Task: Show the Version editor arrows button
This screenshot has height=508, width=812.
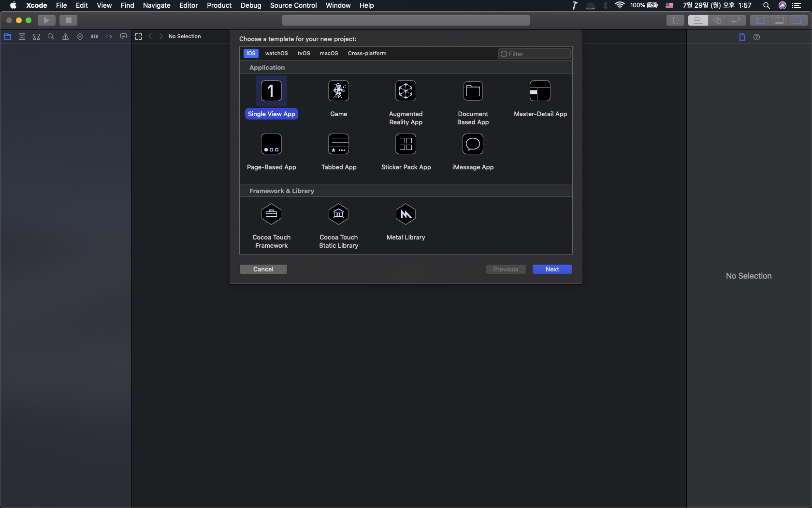Action: pos(736,20)
